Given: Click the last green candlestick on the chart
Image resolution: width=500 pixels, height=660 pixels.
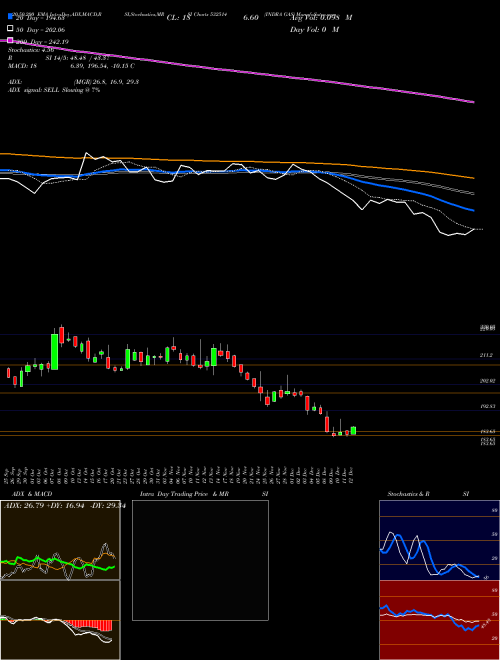Looking at the screenshot, I should [353, 431].
